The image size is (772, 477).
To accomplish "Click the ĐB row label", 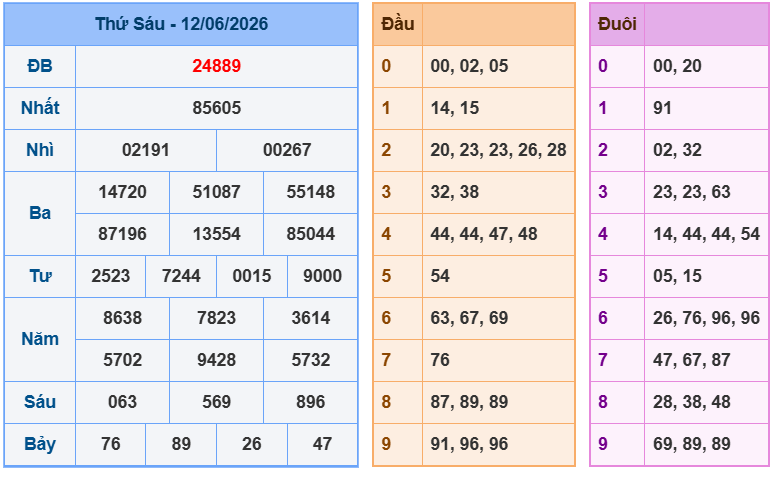I will tap(40, 66).
